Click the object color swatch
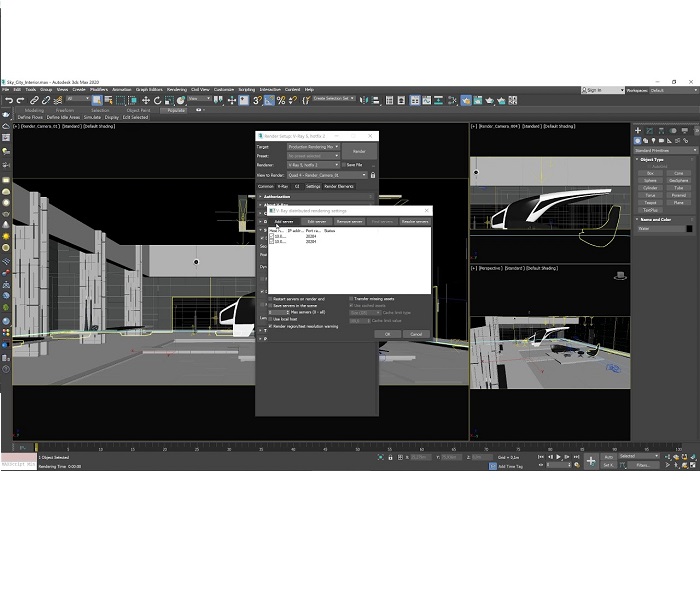700x602 pixels. pos(689,229)
